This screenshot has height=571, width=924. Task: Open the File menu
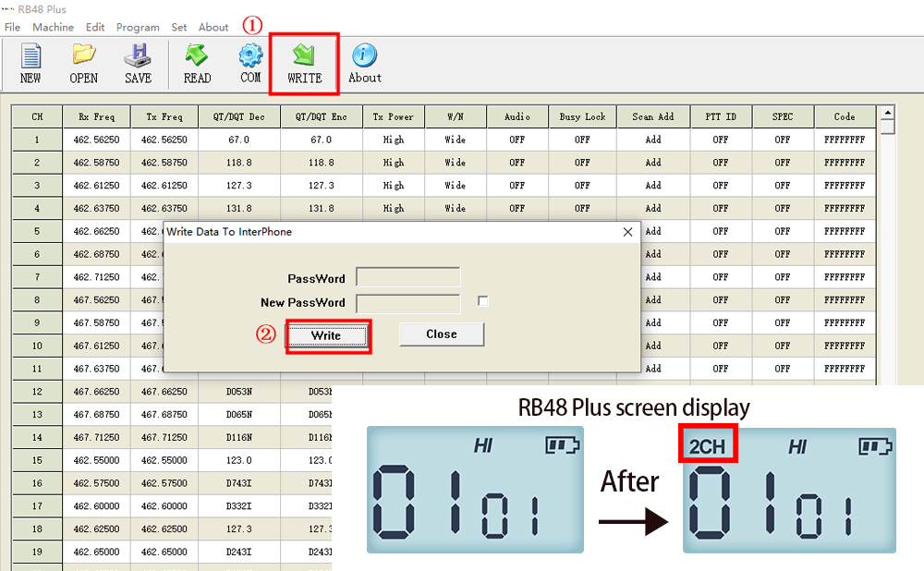click(12, 27)
